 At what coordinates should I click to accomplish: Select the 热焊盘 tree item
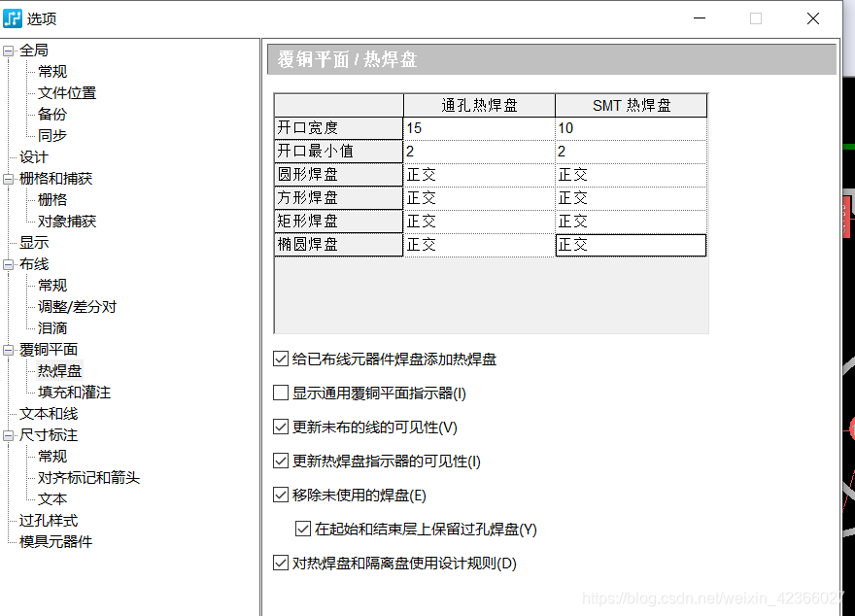(59, 371)
